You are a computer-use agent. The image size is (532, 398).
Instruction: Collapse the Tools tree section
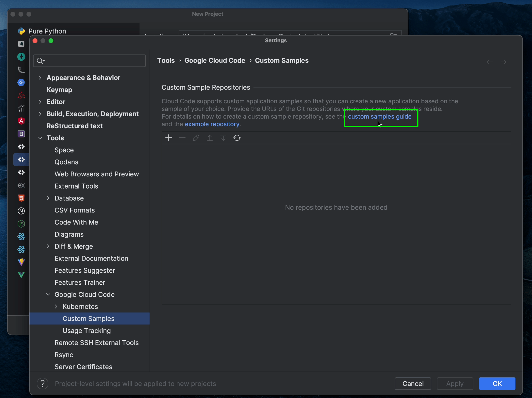coord(40,138)
